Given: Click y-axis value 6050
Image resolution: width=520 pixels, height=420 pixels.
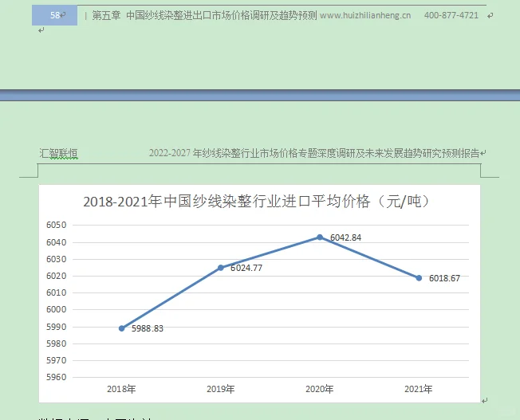Looking at the screenshot, I should pos(57,225).
